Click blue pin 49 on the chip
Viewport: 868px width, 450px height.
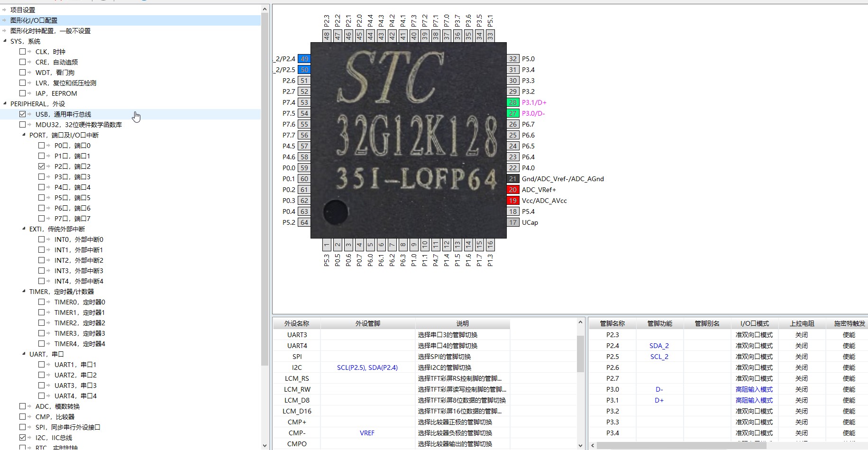[x=304, y=59]
